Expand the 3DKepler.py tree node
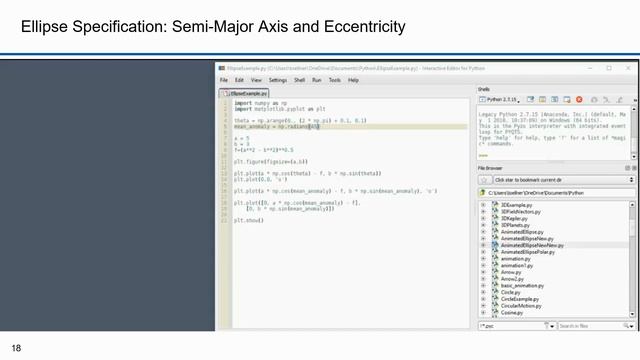This screenshot has height=360, width=640. tap(483, 218)
